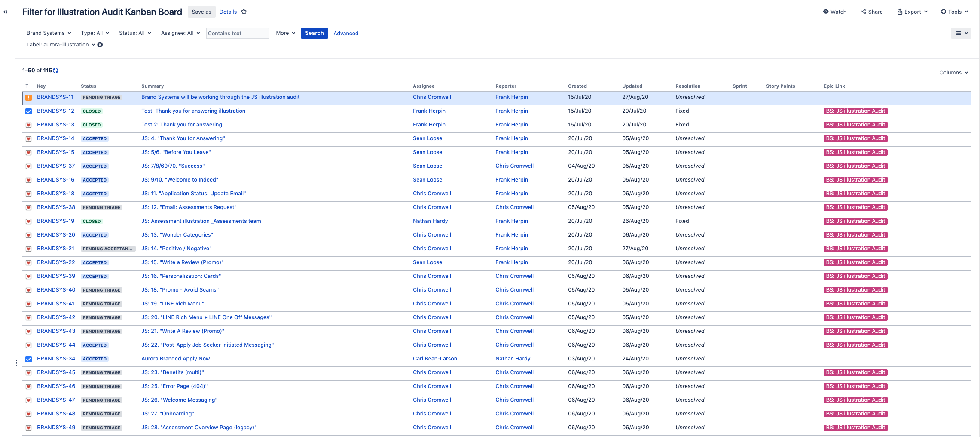This screenshot has height=437, width=980.
Task: Open the Status filter dropdown
Action: point(134,33)
